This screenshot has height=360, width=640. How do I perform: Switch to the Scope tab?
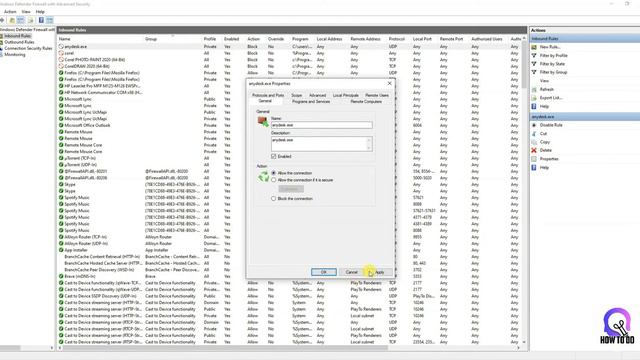[x=297, y=95]
